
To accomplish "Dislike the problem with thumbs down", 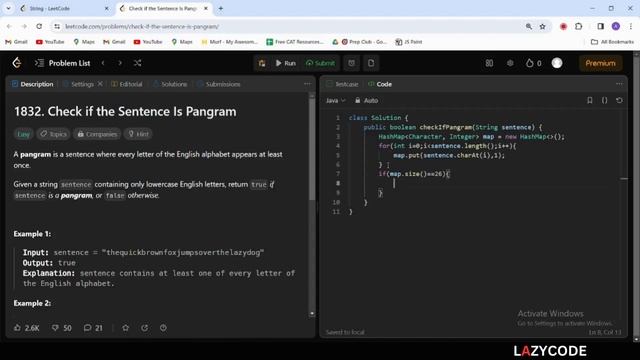I will 62,328.
